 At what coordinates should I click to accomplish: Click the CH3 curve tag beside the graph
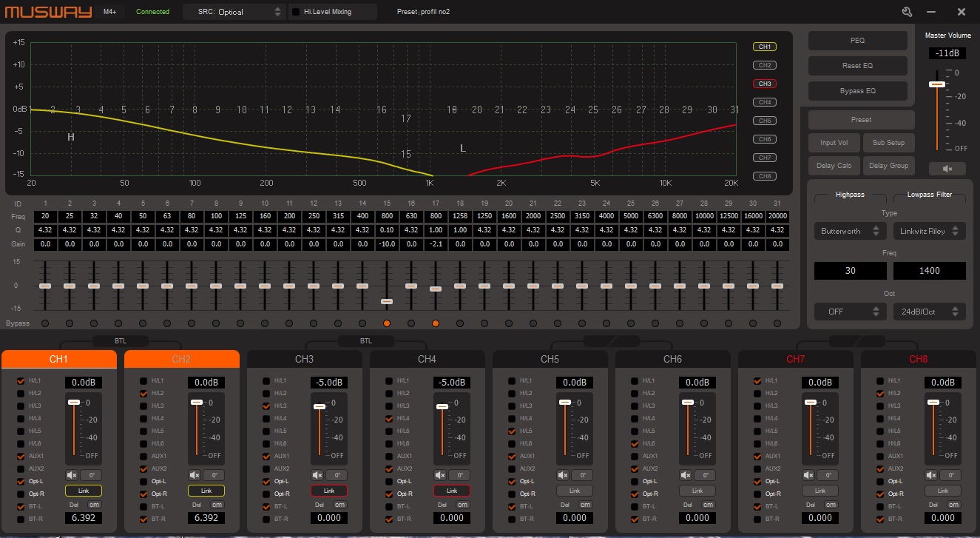pyautogui.click(x=764, y=84)
